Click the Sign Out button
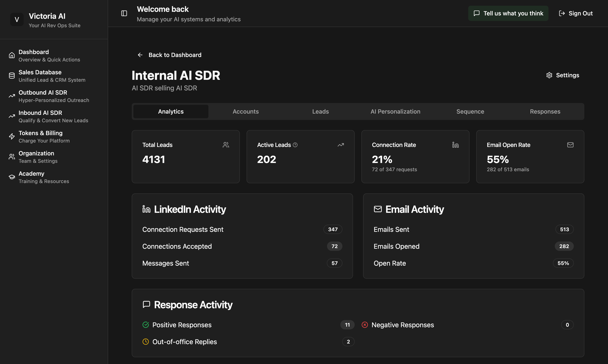Viewport: 608px width, 364px height. click(575, 13)
